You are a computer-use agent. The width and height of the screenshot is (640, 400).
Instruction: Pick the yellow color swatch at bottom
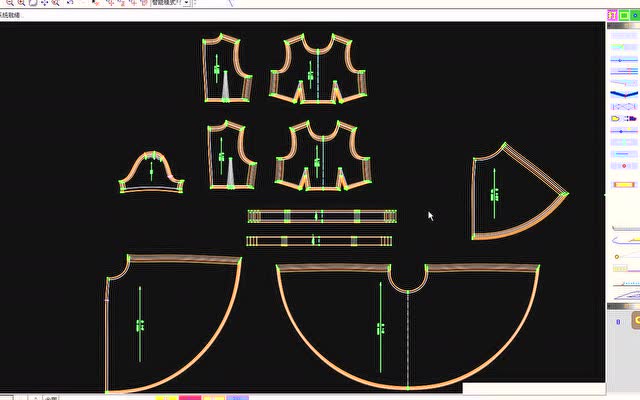point(166,397)
